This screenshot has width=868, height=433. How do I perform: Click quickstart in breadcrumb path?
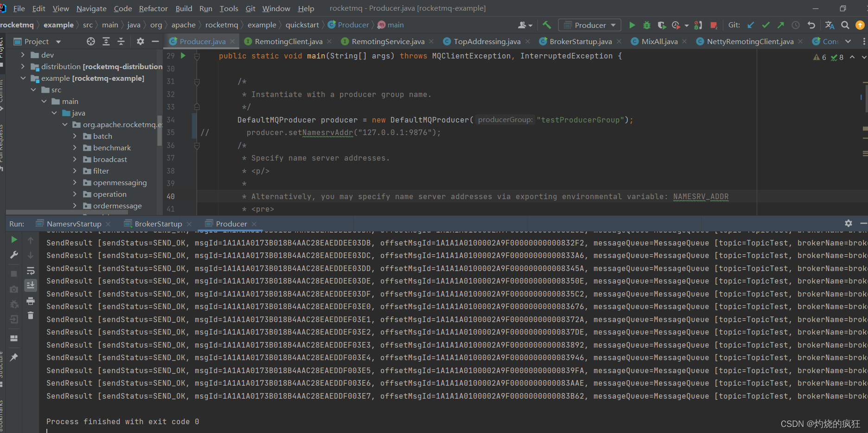[x=302, y=25]
